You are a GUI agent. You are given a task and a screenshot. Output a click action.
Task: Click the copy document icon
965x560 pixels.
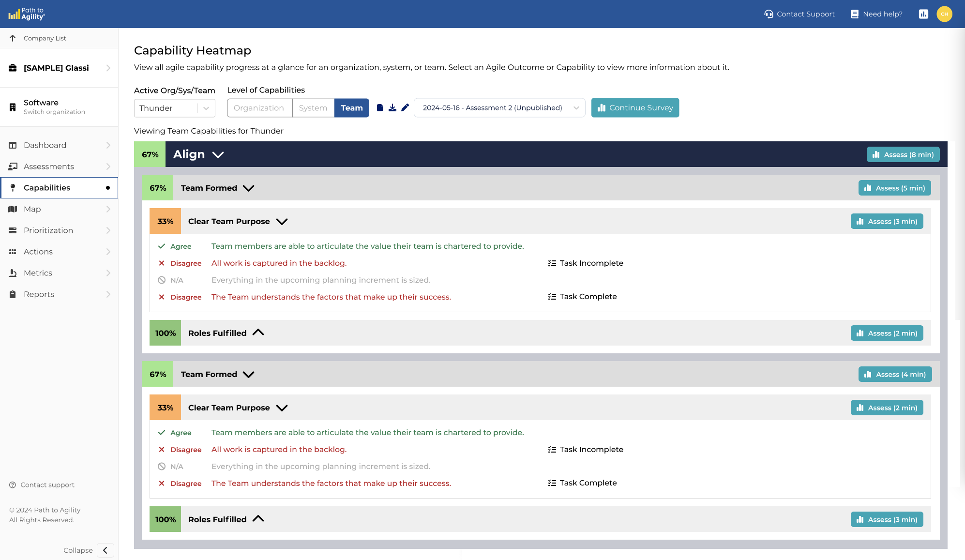point(380,107)
